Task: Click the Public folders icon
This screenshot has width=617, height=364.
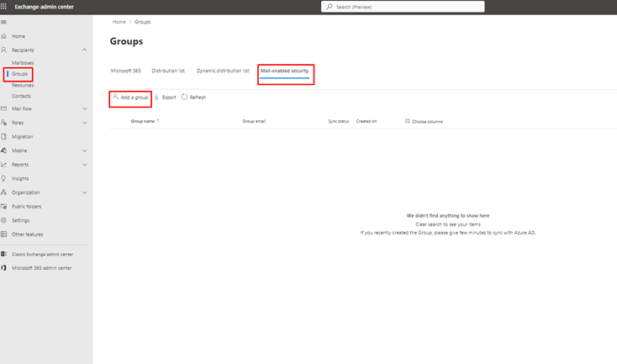Action: pos(4,206)
